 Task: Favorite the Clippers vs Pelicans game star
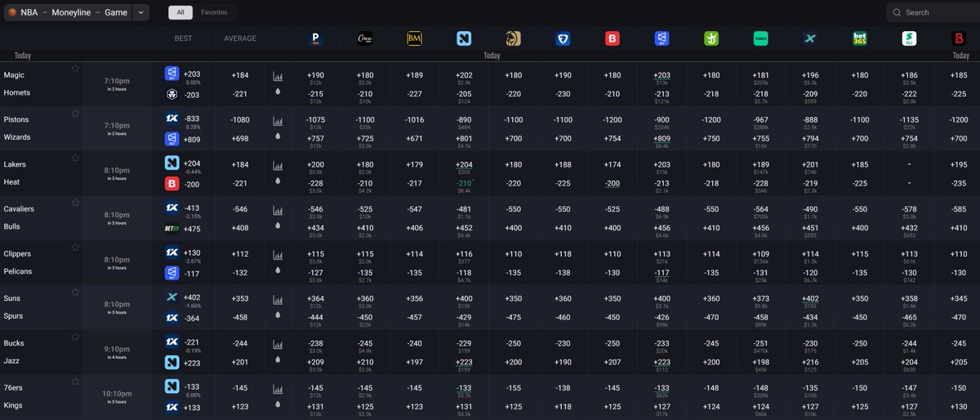pyautogui.click(x=75, y=248)
